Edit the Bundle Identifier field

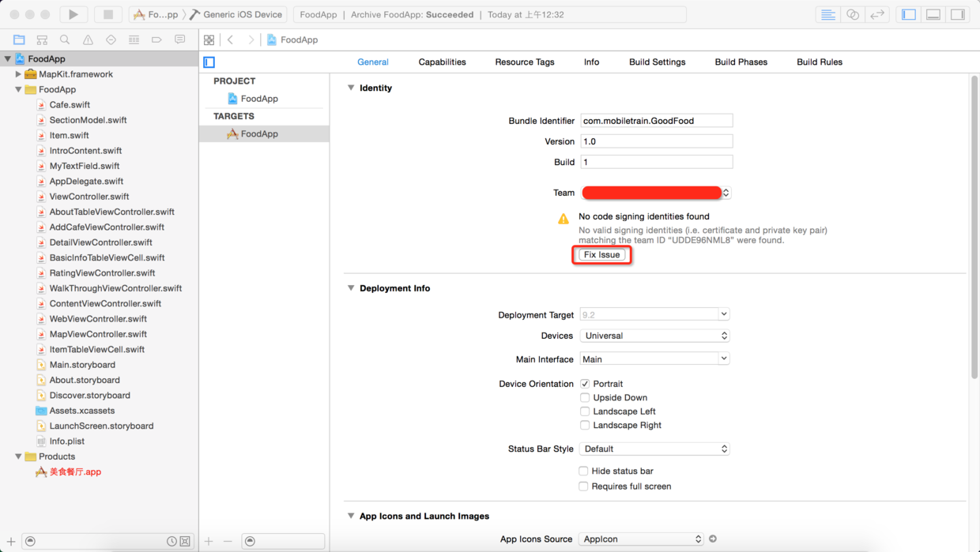656,121
